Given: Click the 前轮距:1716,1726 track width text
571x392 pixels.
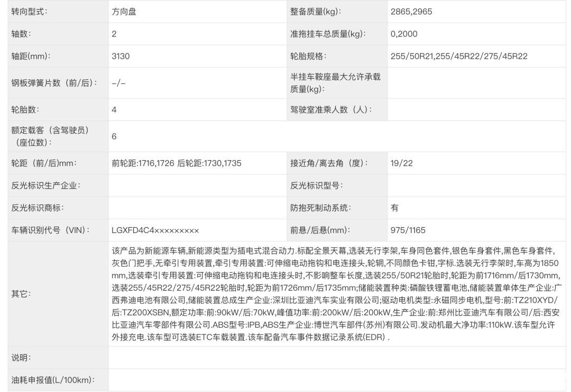Looking at the screenshot, I should click(x=143, y=163).
